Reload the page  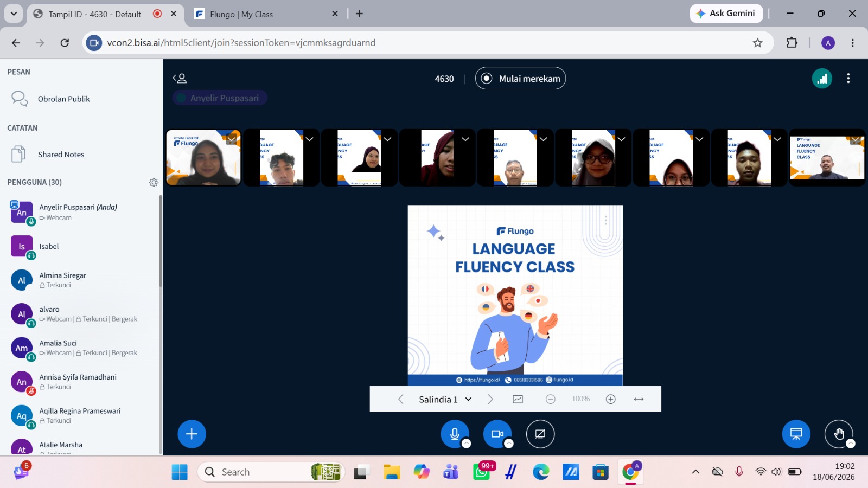(65, 43)
